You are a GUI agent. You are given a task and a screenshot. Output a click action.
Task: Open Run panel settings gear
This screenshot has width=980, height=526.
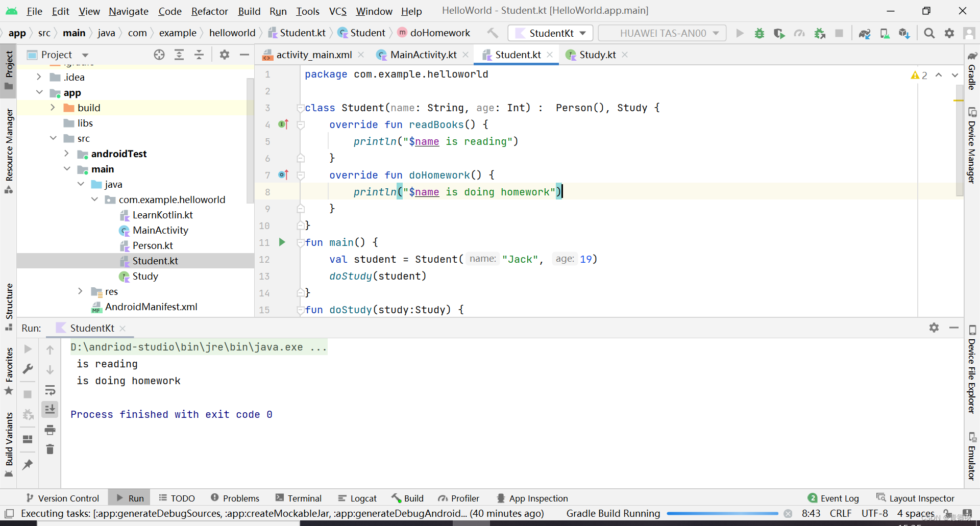point(934,328)
